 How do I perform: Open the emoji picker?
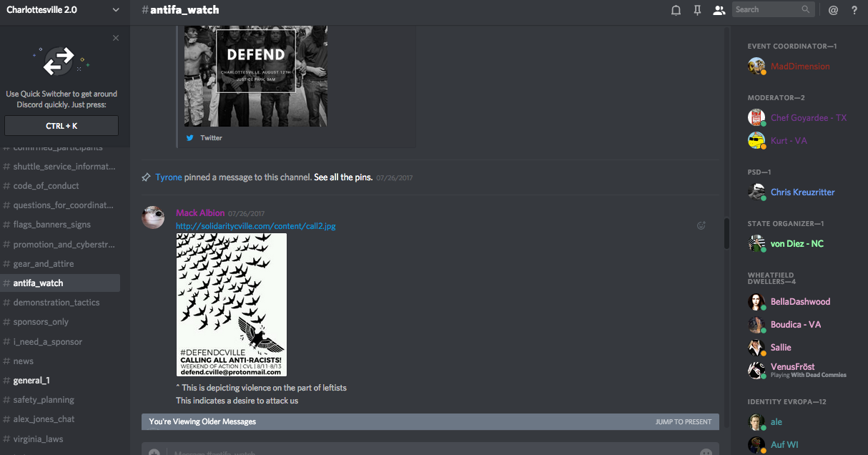706,452
